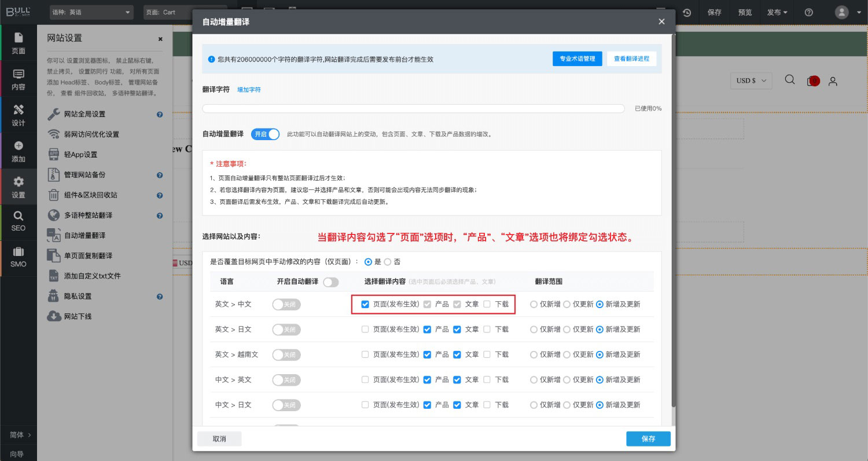Check 页面(发布生效) for 英文 > 日文 row
Viewport: 868px width, 461px height.
pos(365,330)
